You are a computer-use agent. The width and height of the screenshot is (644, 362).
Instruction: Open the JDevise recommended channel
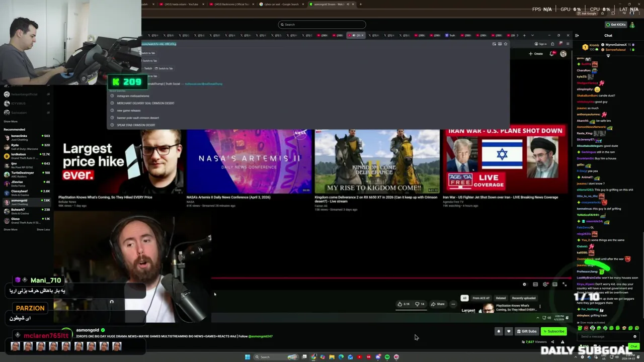pyautogui.click(x=27, y=183)
